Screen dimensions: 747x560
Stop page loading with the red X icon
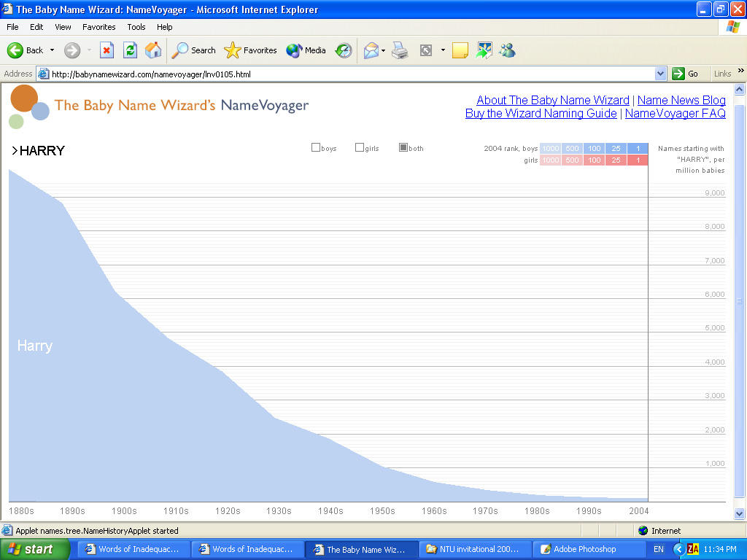tap(107, 50)
